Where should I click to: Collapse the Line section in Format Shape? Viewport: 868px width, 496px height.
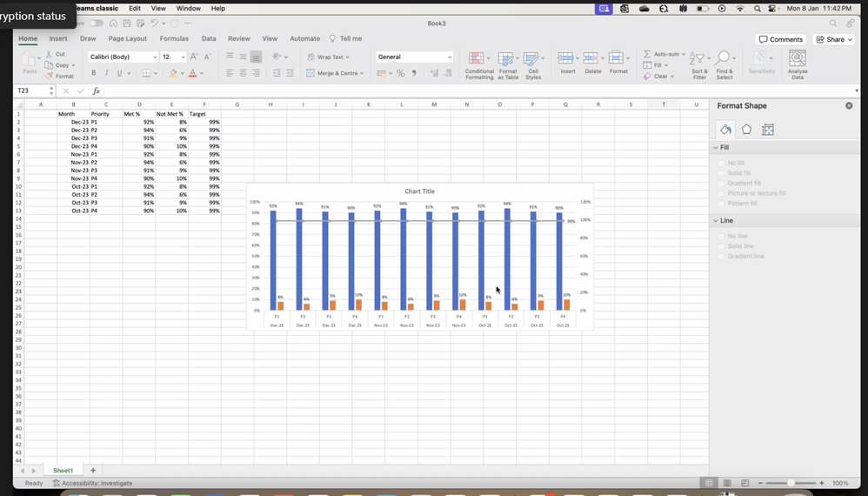[x=716, y=221]
